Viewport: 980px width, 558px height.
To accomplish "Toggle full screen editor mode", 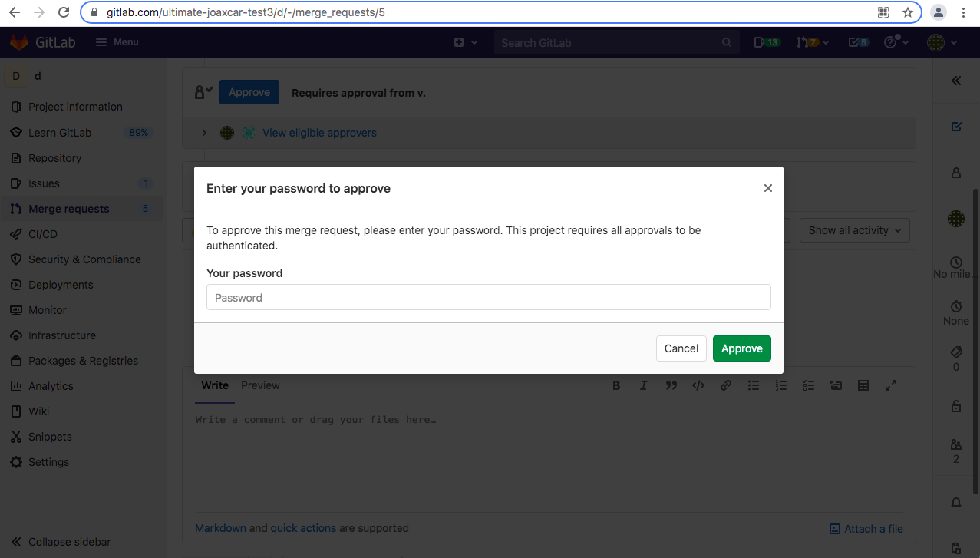I will coord(891,385).
